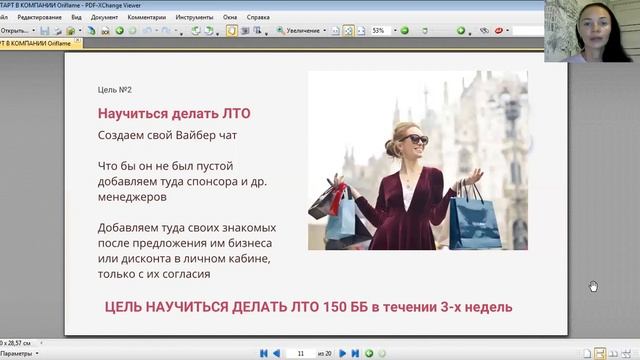
Task: Click the scan document icon
Action: click(x=91, y=31)
